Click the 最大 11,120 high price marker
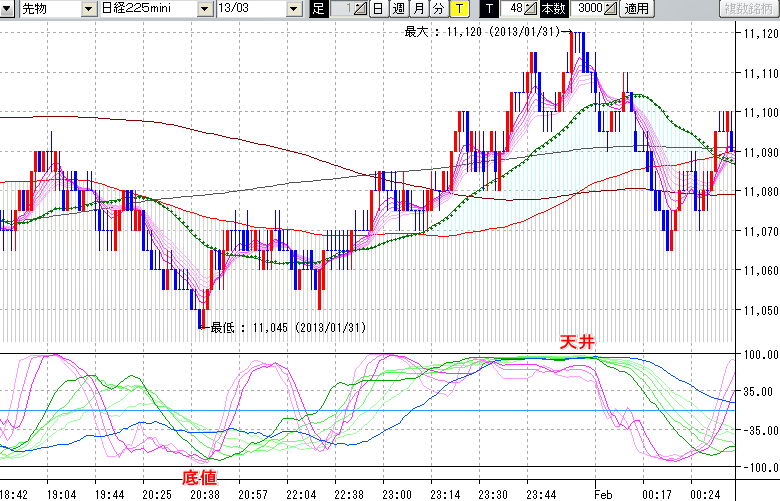Image resolution: width=780 pixels, height=501 pixels. click(x=486, y=32)
